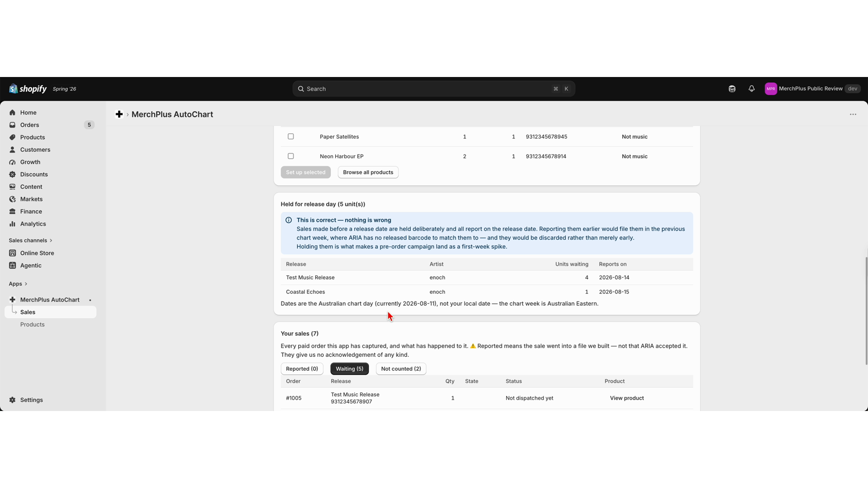Click the Browse all products button
The image size is (868, 488).
pyautogui.click(x=368, y=172)
